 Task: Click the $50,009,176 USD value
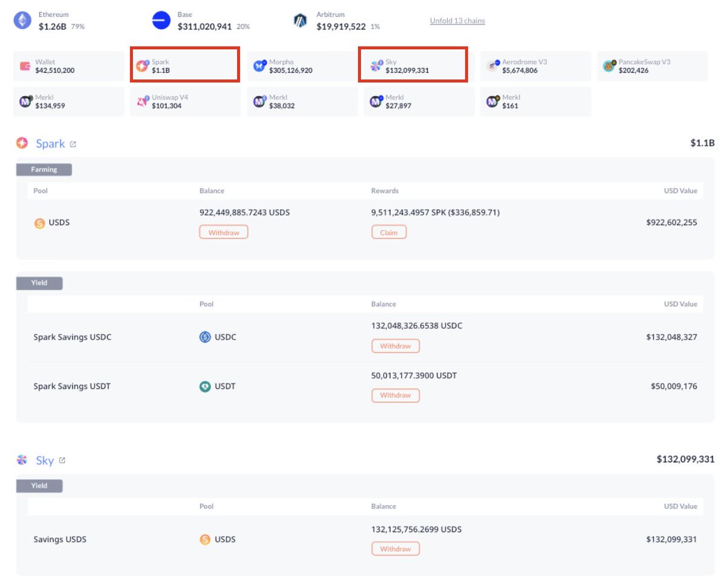[x=674, y=386]
